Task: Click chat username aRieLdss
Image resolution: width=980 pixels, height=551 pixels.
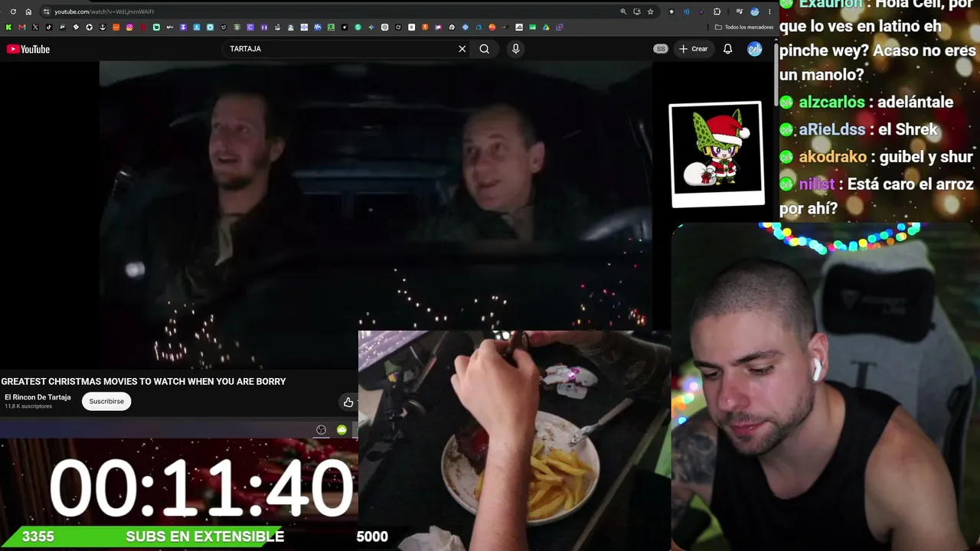Action: 832,129
